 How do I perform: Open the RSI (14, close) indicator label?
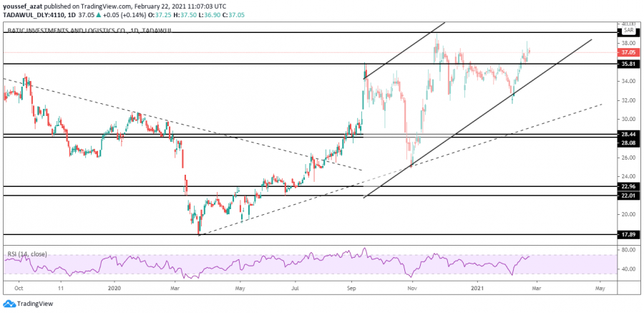coord(28,254)
